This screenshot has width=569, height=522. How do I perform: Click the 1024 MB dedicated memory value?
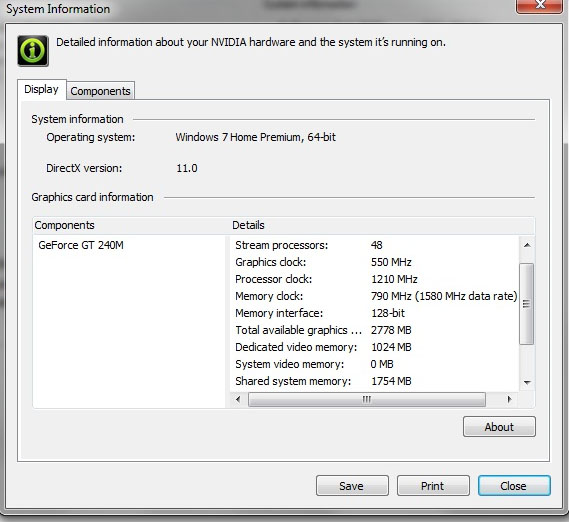pyautogui.click(x=391, y=347)
